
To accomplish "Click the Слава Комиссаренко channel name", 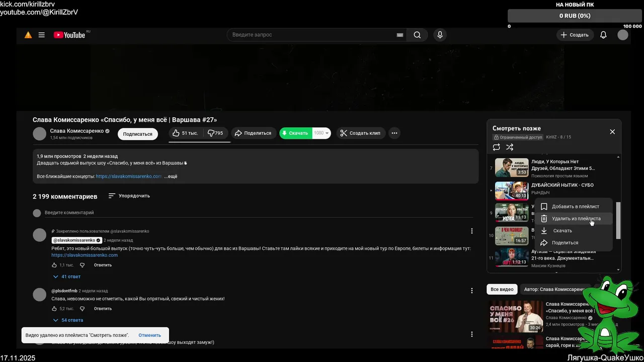I will pos(77,131).
